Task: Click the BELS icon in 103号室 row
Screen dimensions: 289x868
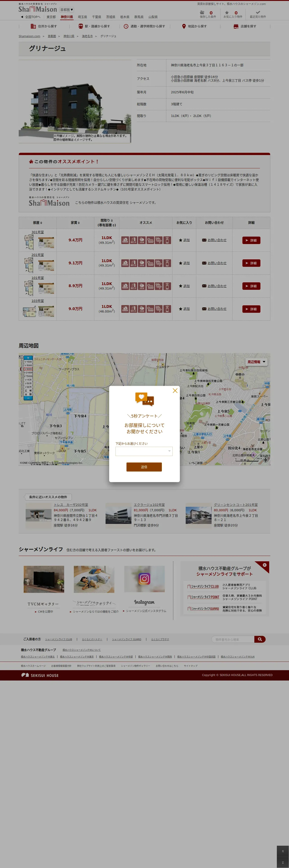Action: click(x=133, y=309)
